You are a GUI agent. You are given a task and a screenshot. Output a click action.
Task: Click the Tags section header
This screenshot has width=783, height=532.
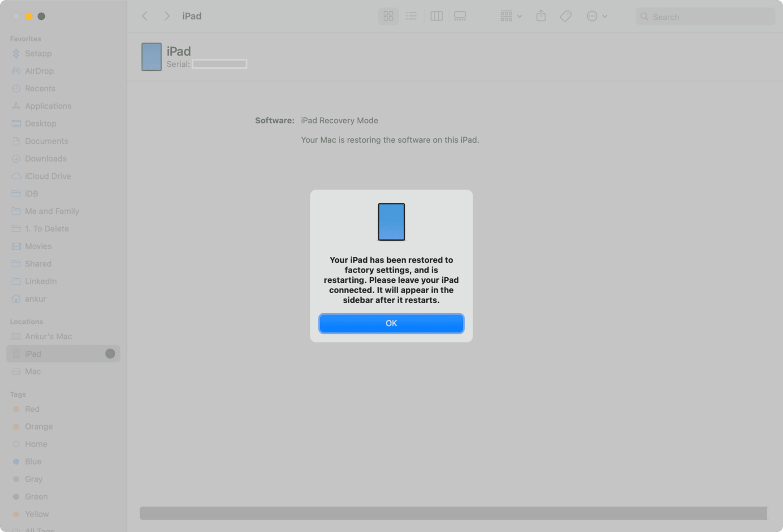(18, 394)
